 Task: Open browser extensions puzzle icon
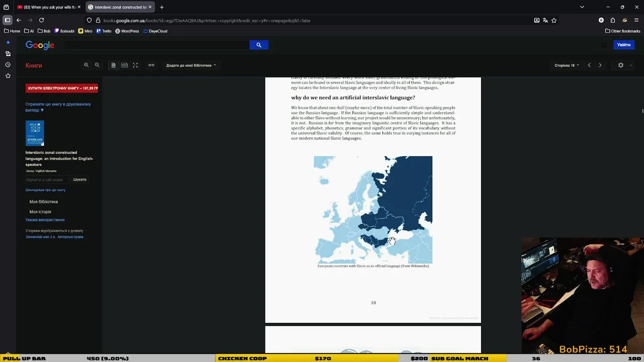click(x=613, y=20)
